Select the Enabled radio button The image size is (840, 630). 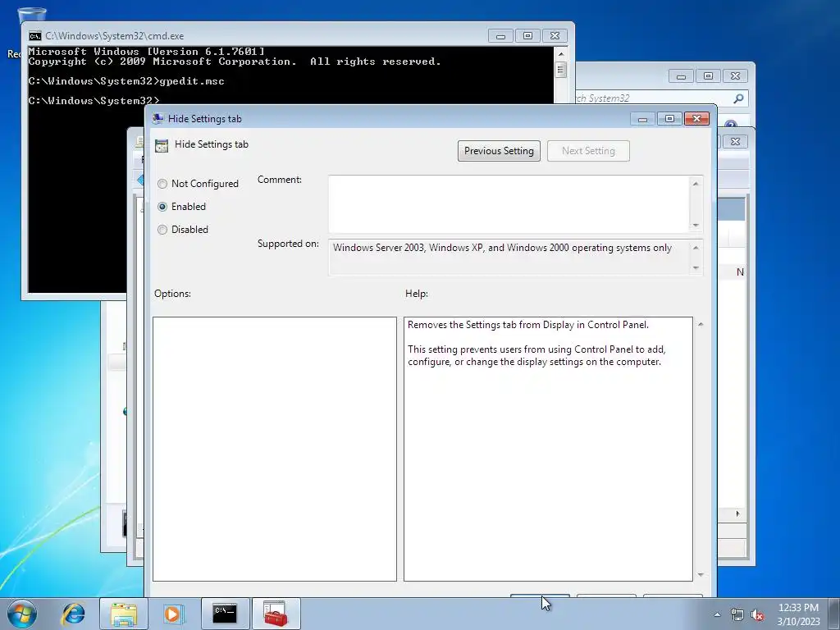pyautogui.click(x=162, y=207)
